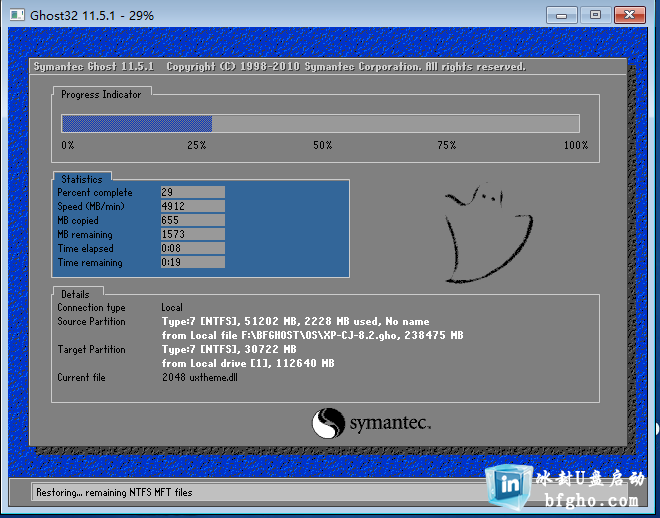
Task: Click the Details panel label
Action: click(75, 294)
